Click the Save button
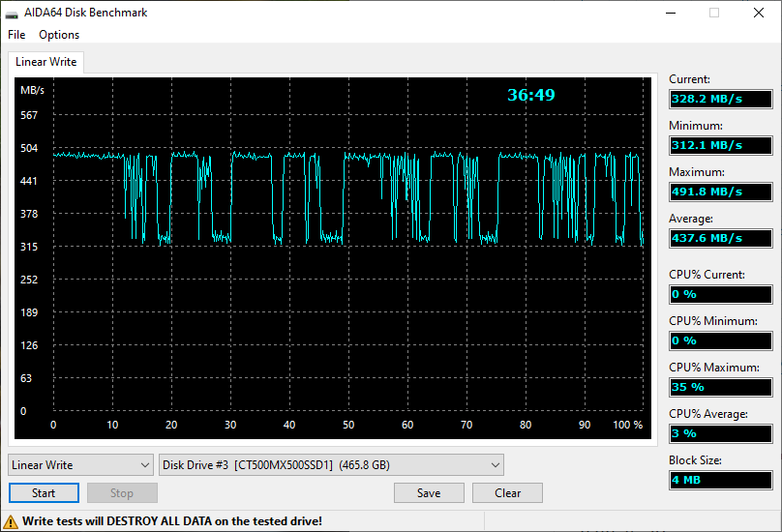 pos(429,493)
